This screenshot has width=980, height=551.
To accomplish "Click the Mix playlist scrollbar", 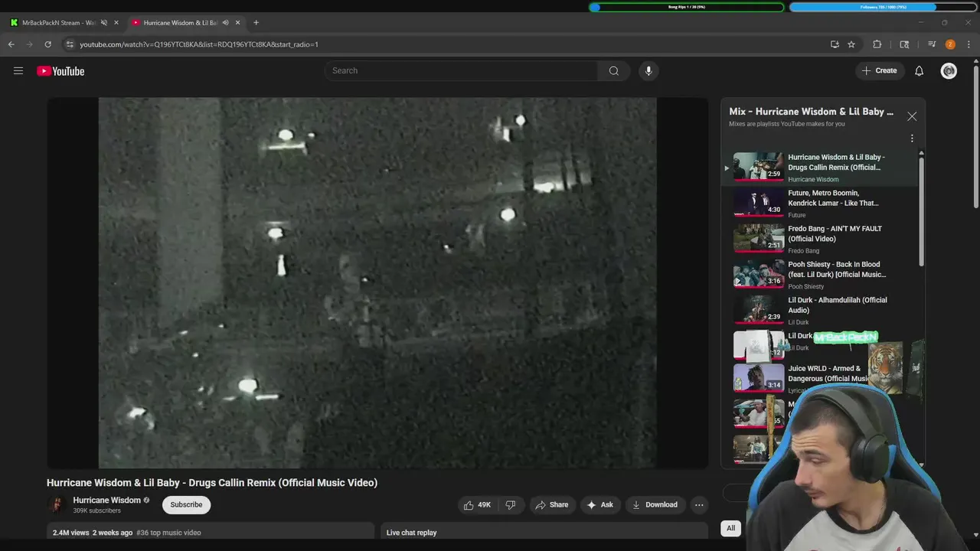I will [x=921, y=210].
